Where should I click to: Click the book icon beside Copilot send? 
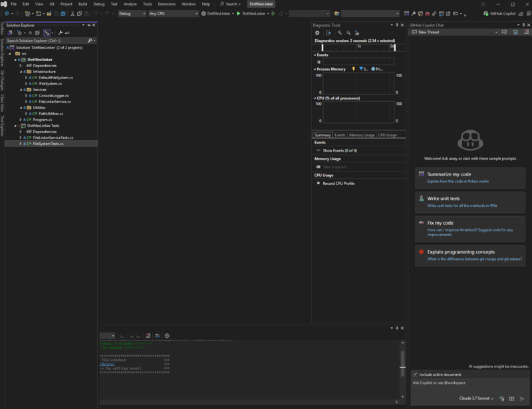511,398
